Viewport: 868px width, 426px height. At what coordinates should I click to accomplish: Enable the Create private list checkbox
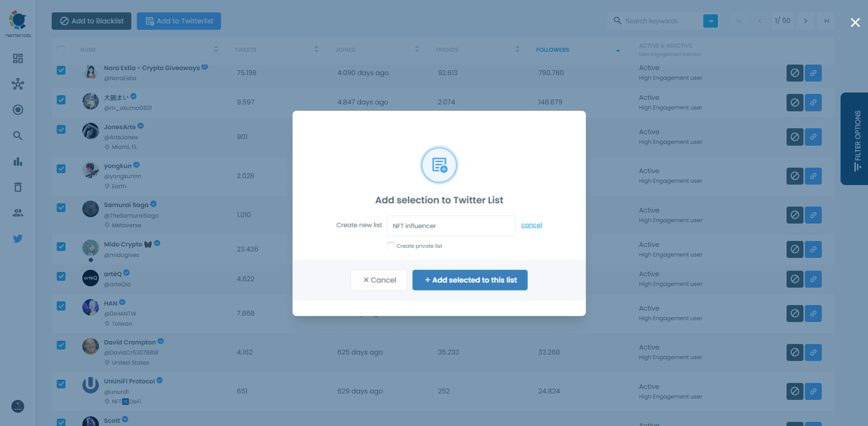pyautogui.click(x=391, y=246)
